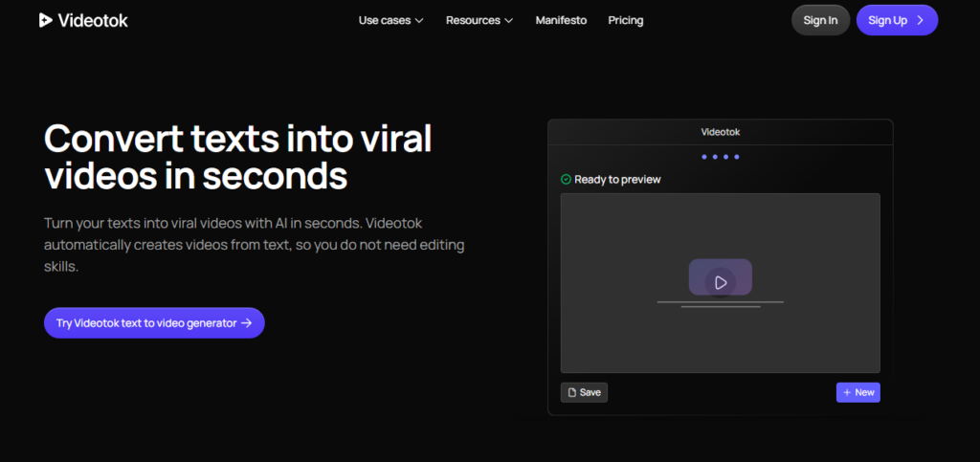Viewport: 980px width, 462px height.
Task: Expand the Resources dropdown menu
Action: pyautogui.click(x=479, y=21)
